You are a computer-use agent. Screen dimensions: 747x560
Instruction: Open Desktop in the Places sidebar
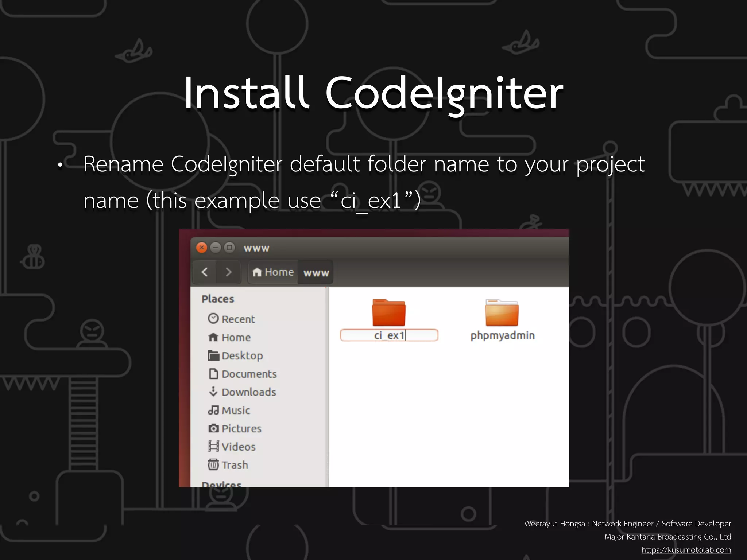coord(242,356)
